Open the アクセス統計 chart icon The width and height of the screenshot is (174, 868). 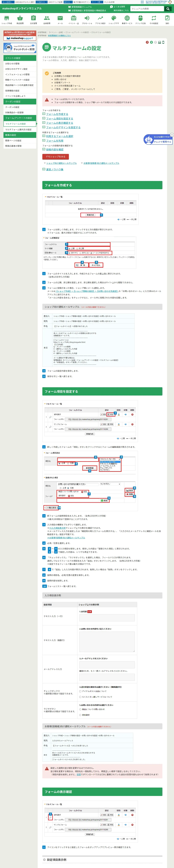tap(100, 18)
